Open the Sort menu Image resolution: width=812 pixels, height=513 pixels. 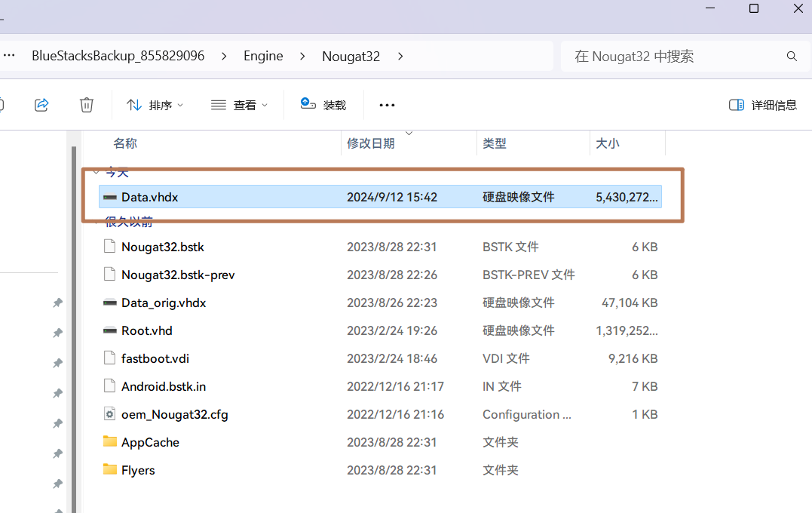coord(155,105)
